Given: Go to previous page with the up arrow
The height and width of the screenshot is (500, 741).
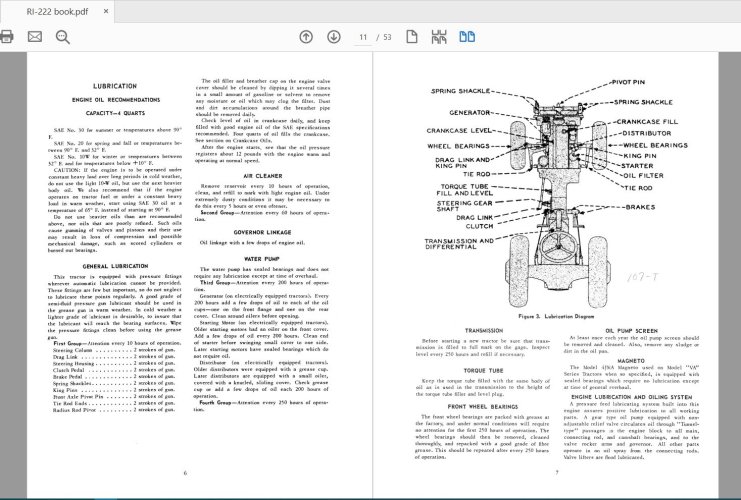Looking at the screenshot, I should coord(306,37).
